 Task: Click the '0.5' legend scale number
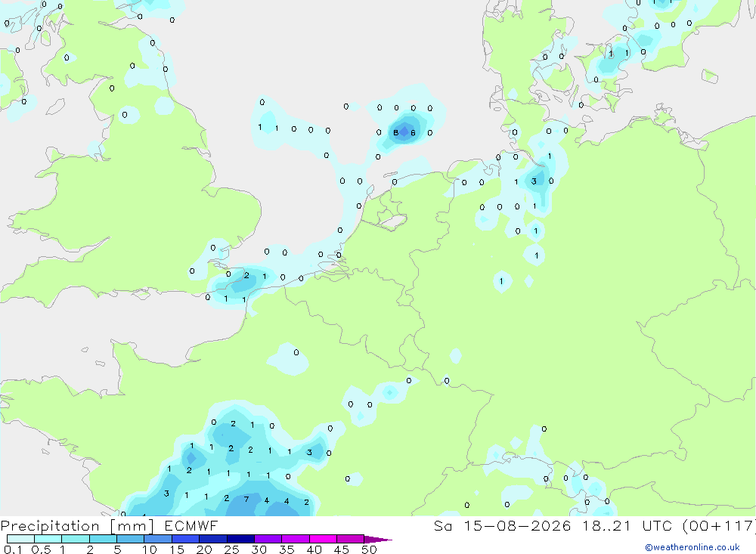click(x=41, y=549)
